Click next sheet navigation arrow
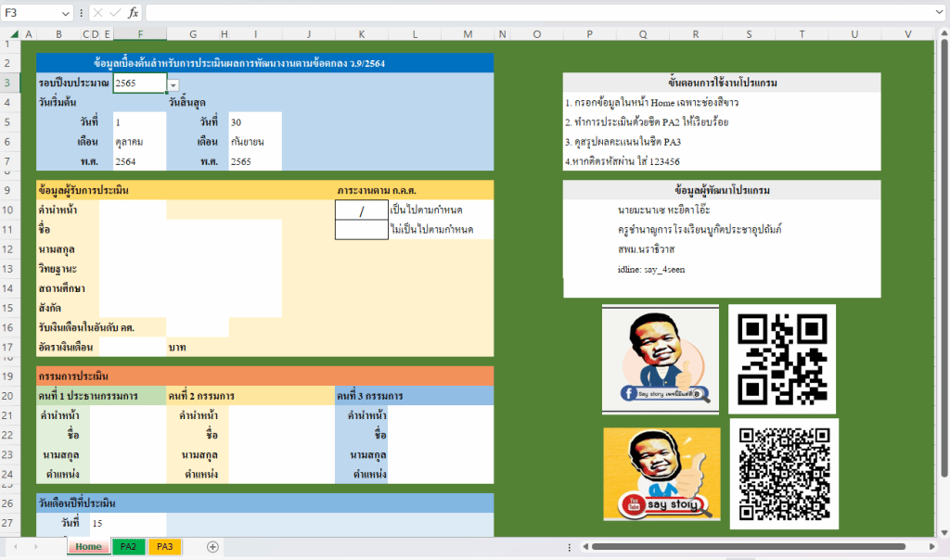The image size is (950, 560). coord(36,547)
